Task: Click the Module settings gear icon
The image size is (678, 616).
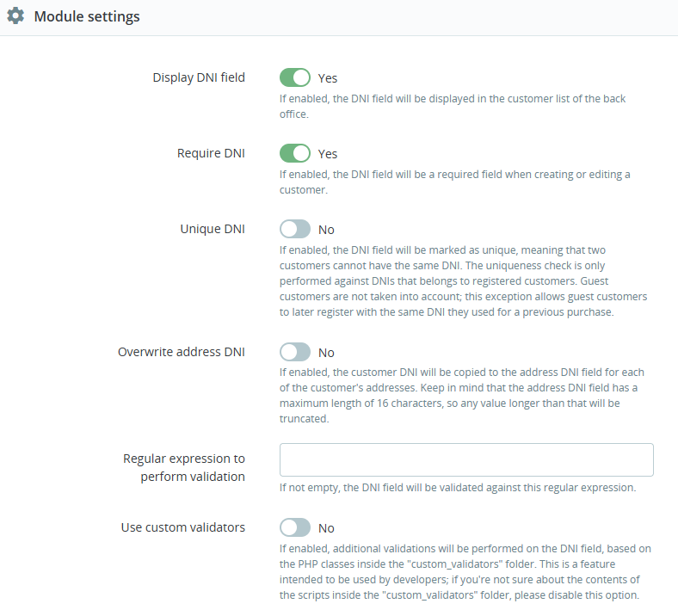Action: pos(15,16)
